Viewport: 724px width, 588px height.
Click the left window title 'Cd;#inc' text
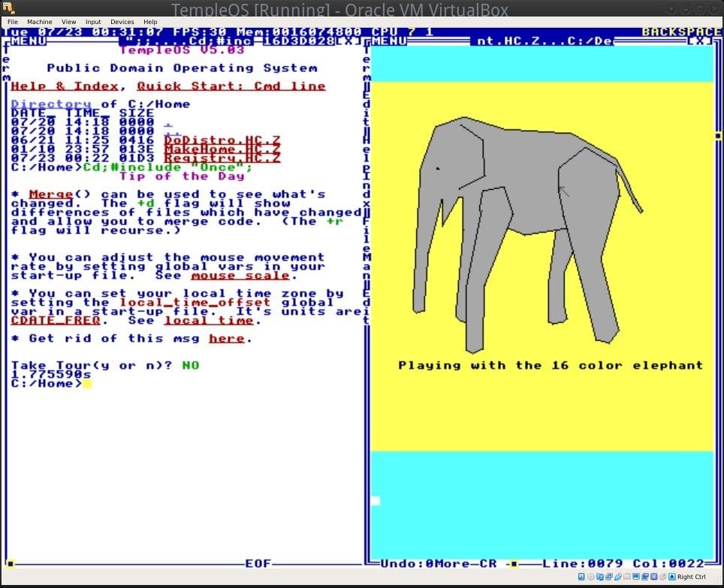[222, 41]
